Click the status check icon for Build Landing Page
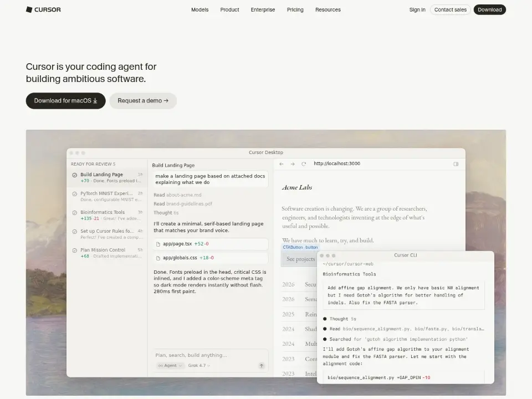The height and width of the screenshot is (399, 532). click(75, 175)
